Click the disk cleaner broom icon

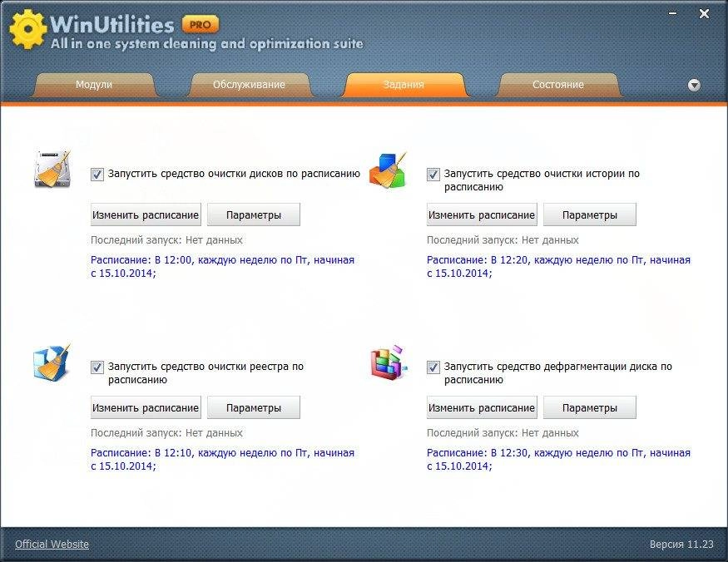click(x=52, y=169)
